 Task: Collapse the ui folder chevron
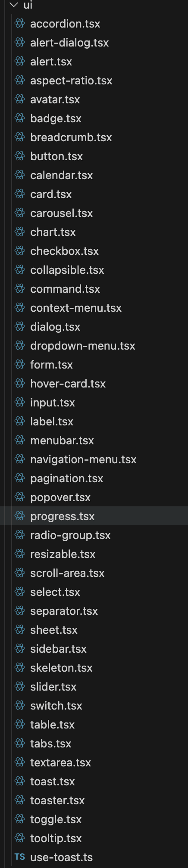tap(14, 5)
